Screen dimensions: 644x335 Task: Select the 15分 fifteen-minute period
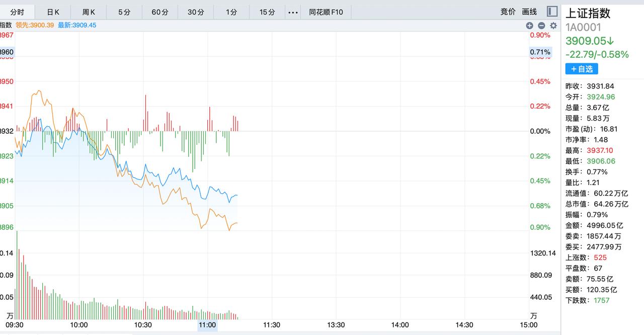point(267,11)
